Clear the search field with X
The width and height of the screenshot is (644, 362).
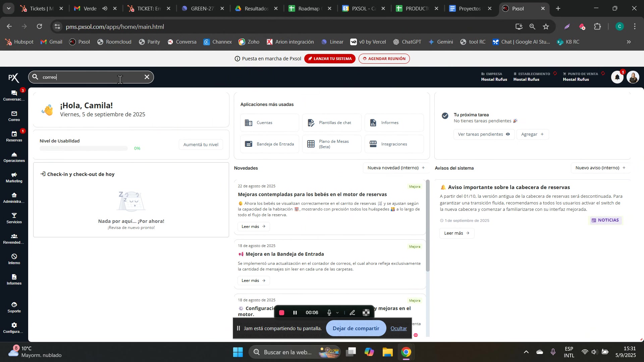pos(147,77)
